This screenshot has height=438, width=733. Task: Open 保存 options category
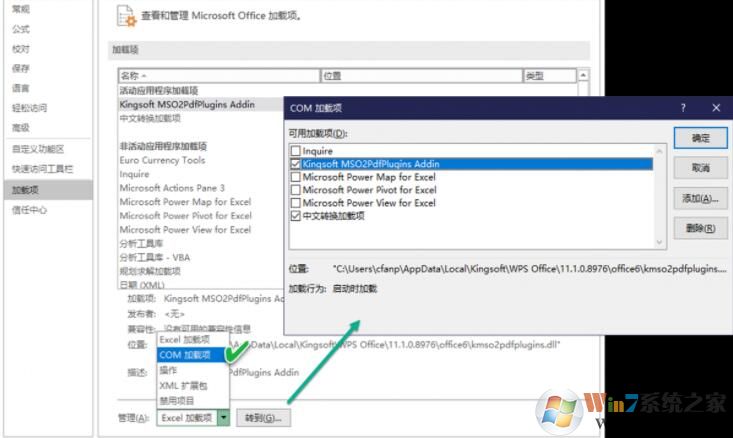click(x=21, y=68)
